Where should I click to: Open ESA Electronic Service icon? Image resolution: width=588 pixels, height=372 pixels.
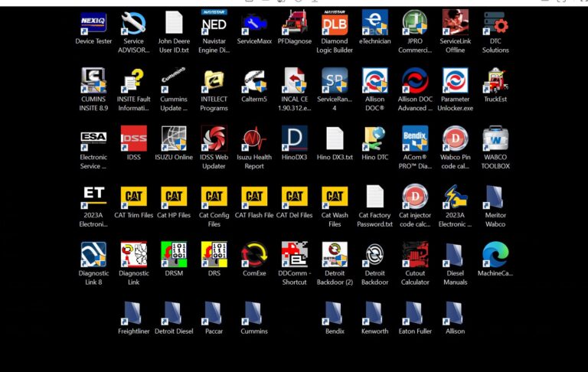point(93,139)
